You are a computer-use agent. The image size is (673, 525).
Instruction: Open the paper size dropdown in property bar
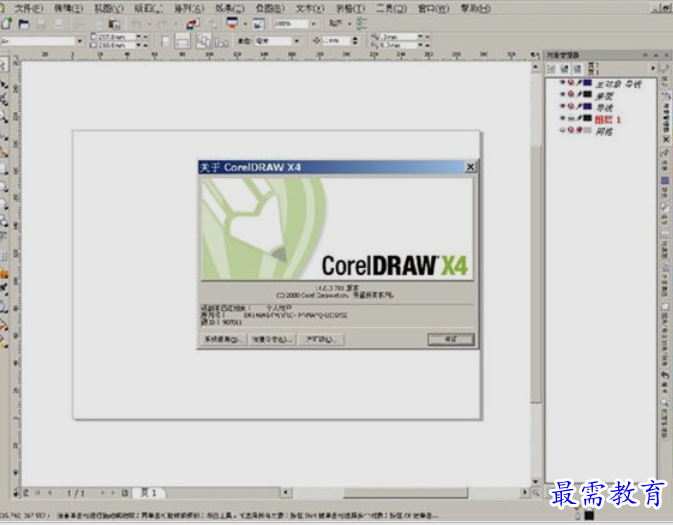pyautogui.click(x=80, y=41)
